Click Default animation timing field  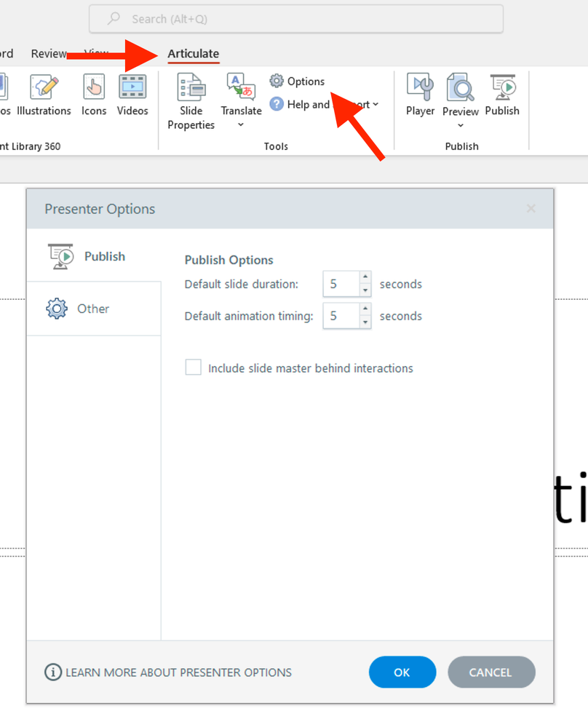point(341,316)
